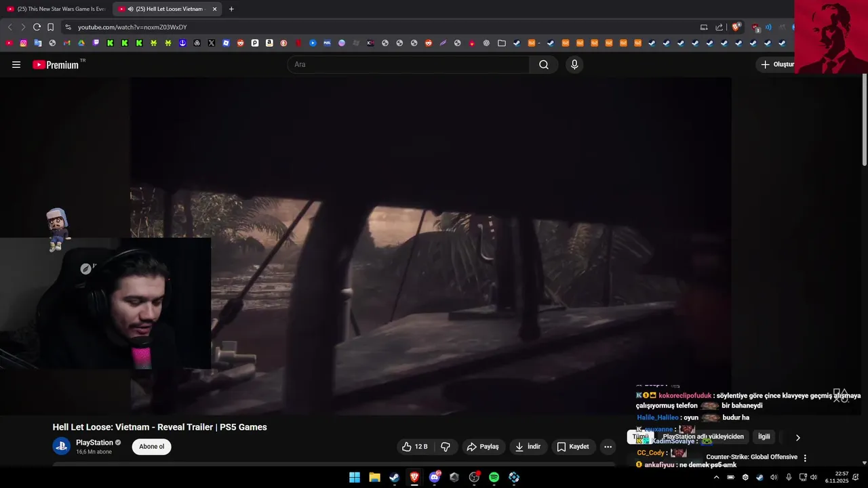Close the Hell Let Loose browser tab

point(215,9)
